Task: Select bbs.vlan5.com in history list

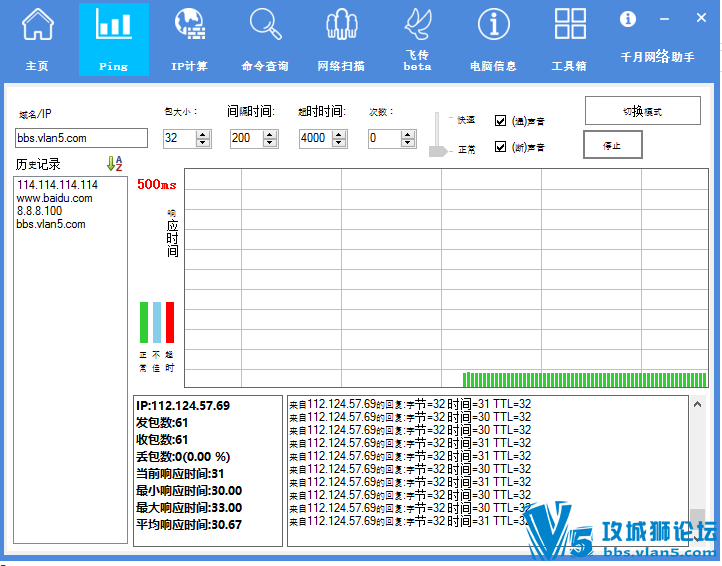Action: 51,224
